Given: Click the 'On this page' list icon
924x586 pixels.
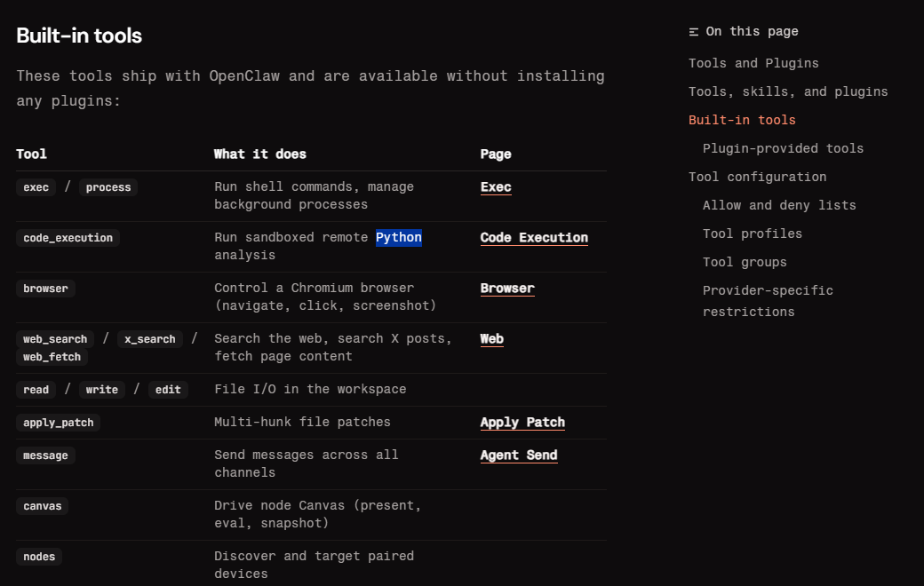Looking at the screenshot, I should point(694,32).
